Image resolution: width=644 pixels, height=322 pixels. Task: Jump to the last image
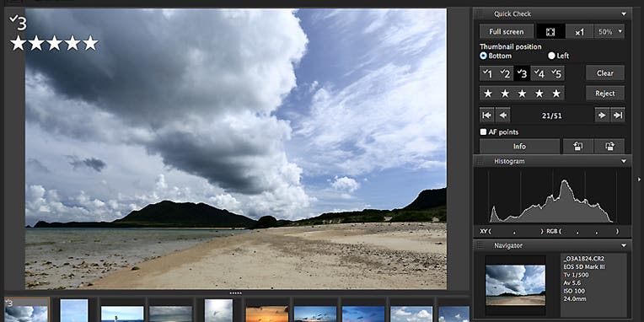[x=618, y=115]
